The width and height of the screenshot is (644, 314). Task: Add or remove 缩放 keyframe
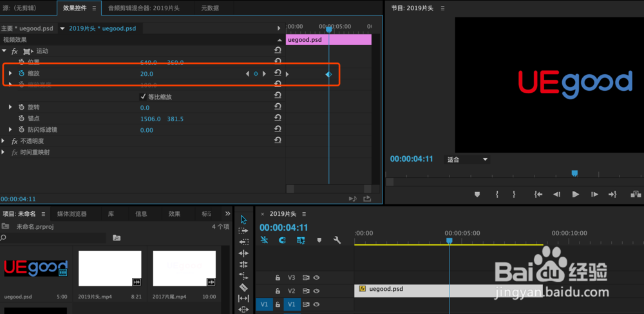pos(256,74)
